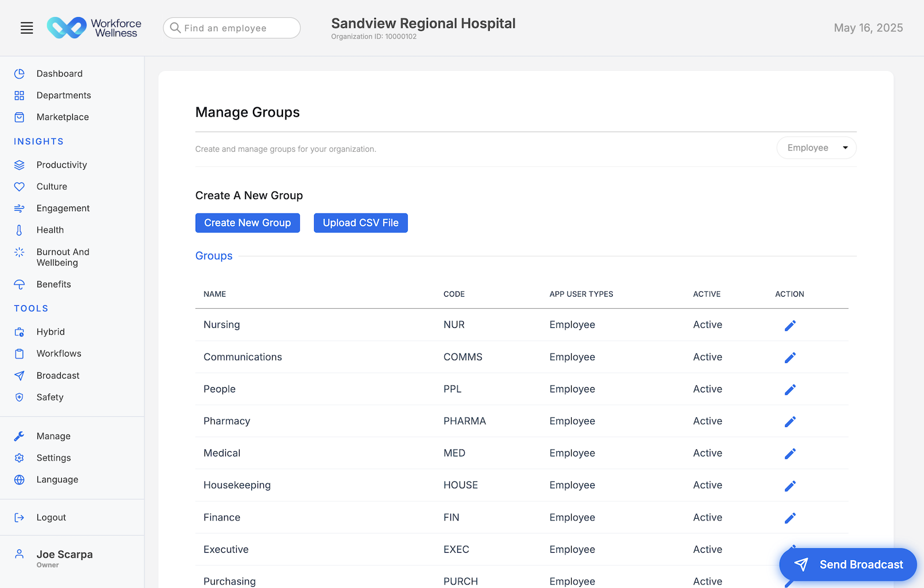The image size is (924, 588).
Task: Click the Marketplace bag icon
Action: click(x=19, y=117)
